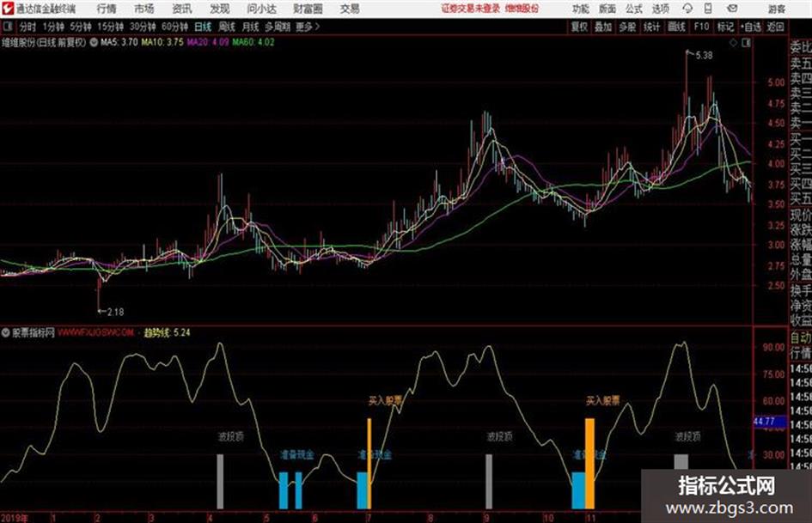Switch to 1分钟 chart period
The width and height of the screenshot is (812, 523).
53,27
